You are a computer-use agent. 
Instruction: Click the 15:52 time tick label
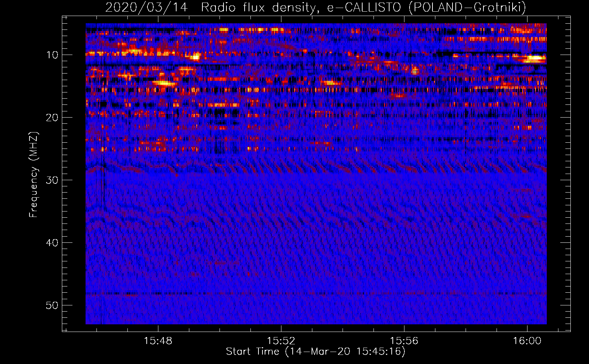tap(281, 341)
